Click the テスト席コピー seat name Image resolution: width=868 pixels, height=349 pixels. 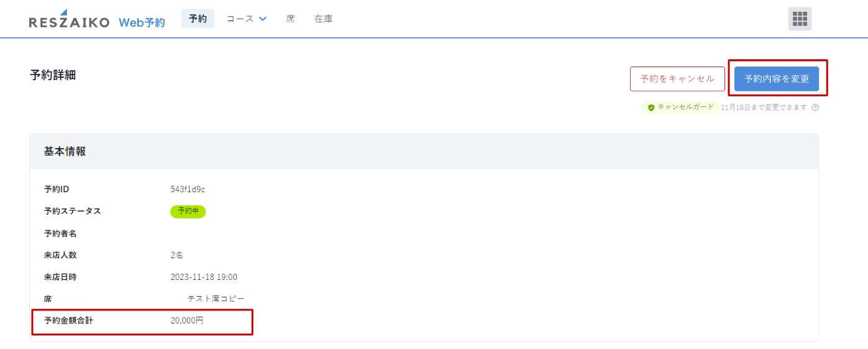pos(216,299)
